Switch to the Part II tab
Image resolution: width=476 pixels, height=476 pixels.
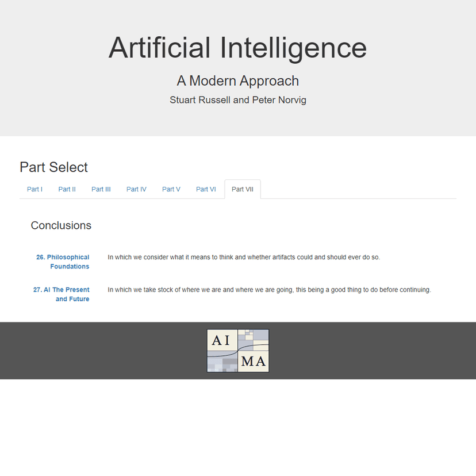coord(67,189)
